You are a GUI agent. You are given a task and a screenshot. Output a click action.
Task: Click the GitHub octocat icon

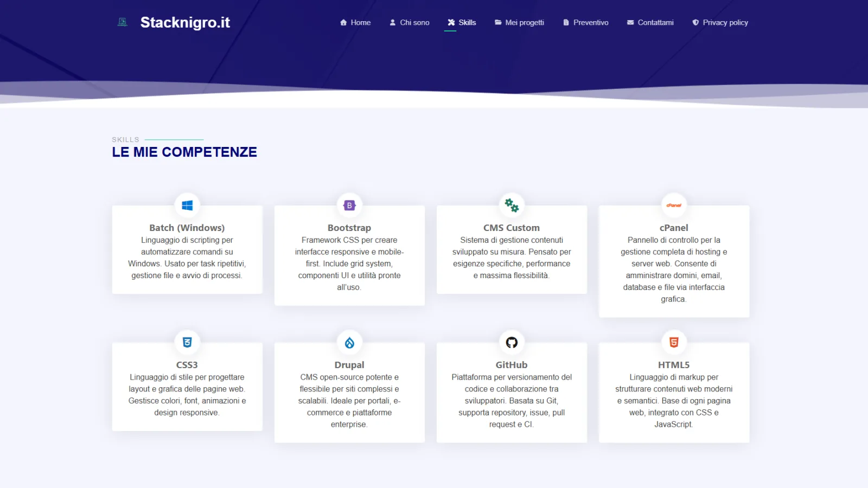click(512, 343)
